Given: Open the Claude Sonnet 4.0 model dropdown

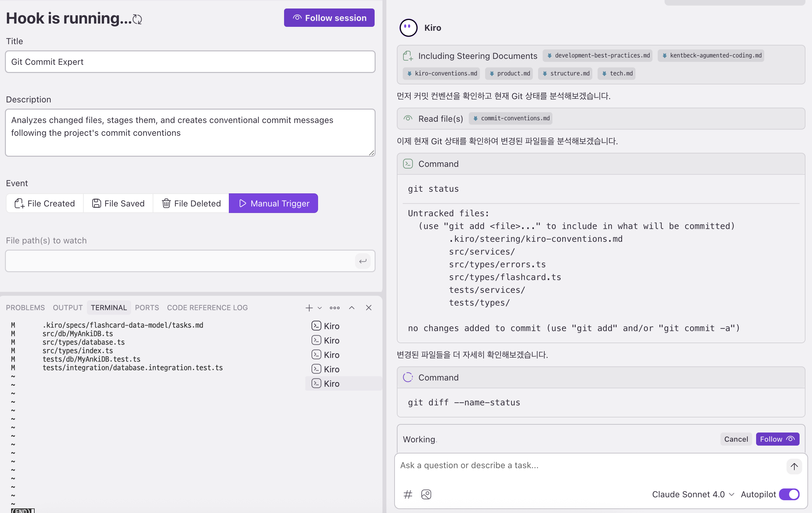Looking at the screenshot, I should [x=693, y=494].
